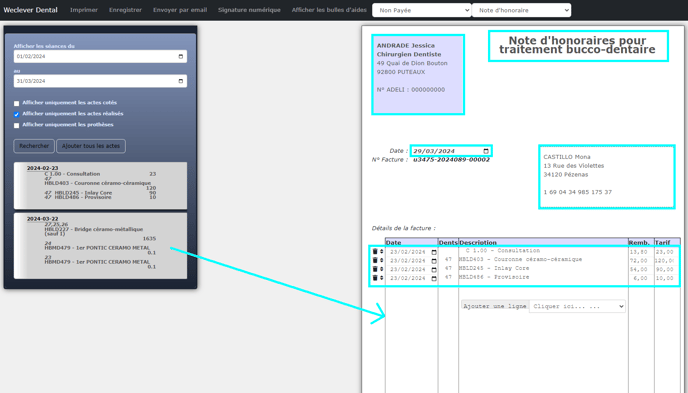The height and width of the screenshot is (393, 688).
Task: Open calendar picker on Consultation line date
Action: pos(434,252)
